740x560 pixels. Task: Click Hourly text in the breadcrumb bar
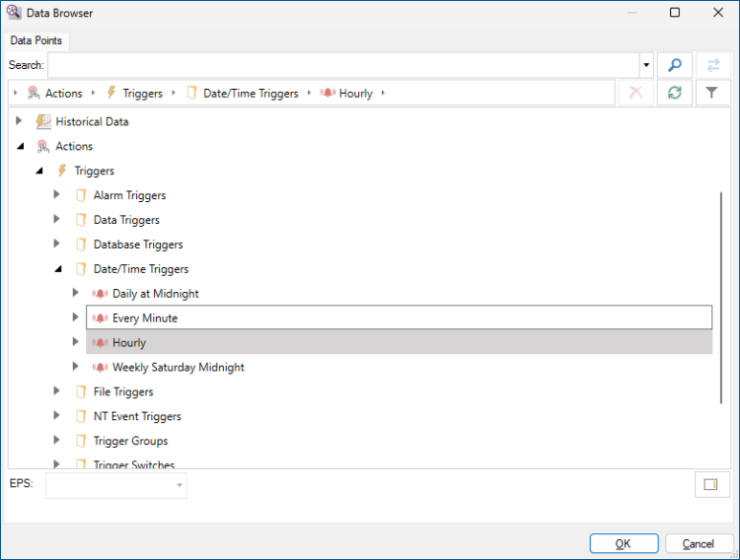point(356,94)
